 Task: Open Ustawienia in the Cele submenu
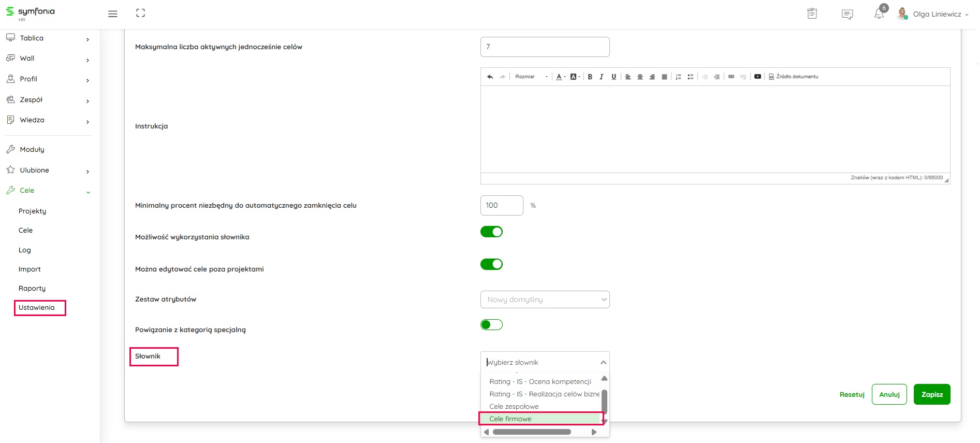pos(37,308)
